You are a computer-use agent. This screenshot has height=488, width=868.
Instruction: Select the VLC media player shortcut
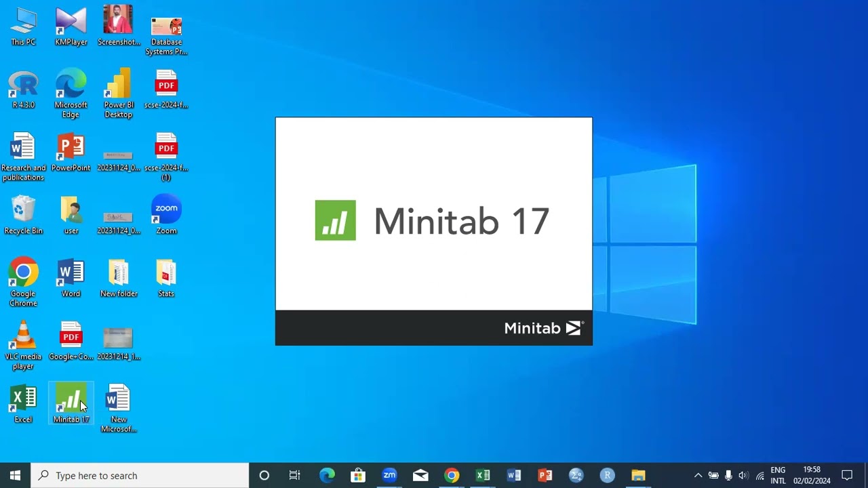point(23,346)
